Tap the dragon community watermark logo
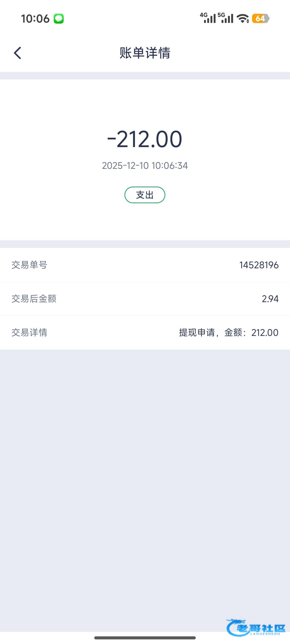 pos(256,627)
